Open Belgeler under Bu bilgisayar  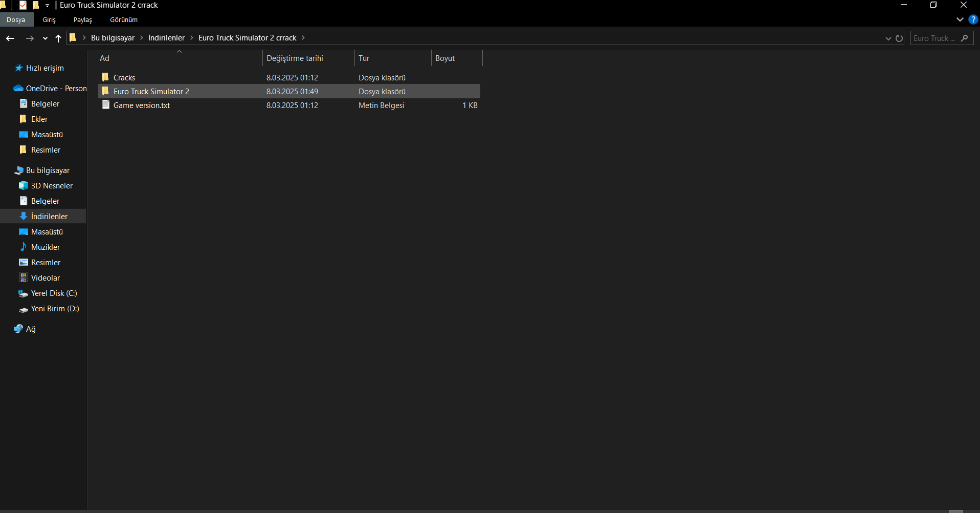(45, 201)
